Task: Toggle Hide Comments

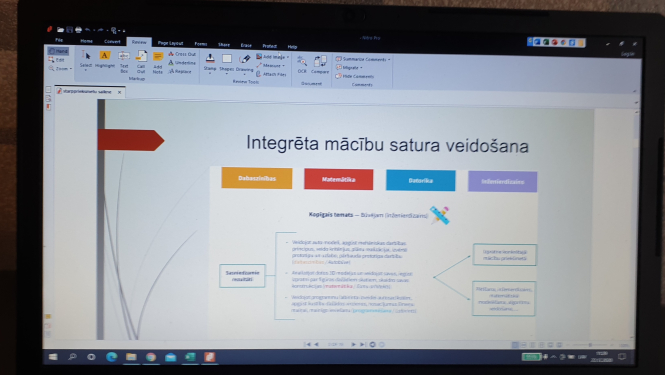Action: click(x=355, y=76)
